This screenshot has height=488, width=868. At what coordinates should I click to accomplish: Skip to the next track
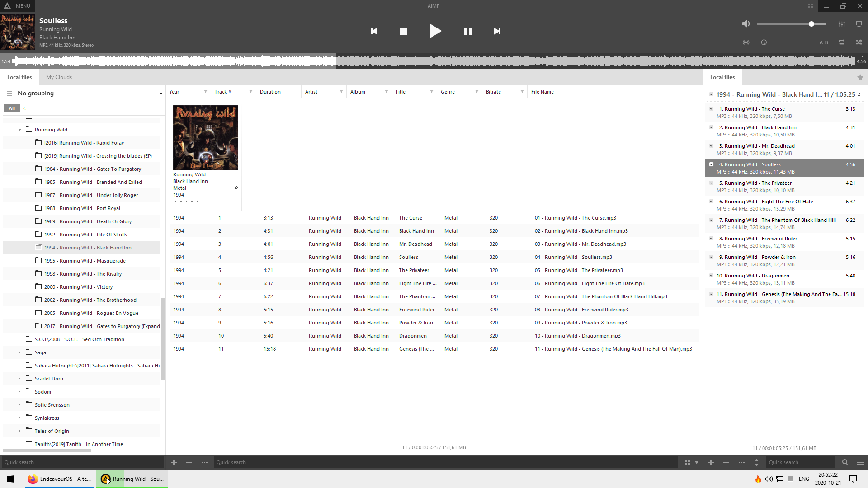(497, 31)
